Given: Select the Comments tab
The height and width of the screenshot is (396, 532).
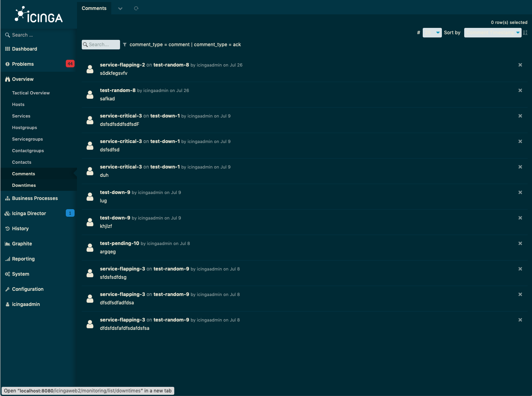Looking at the screenshot, I should click(x=94, y=8).
